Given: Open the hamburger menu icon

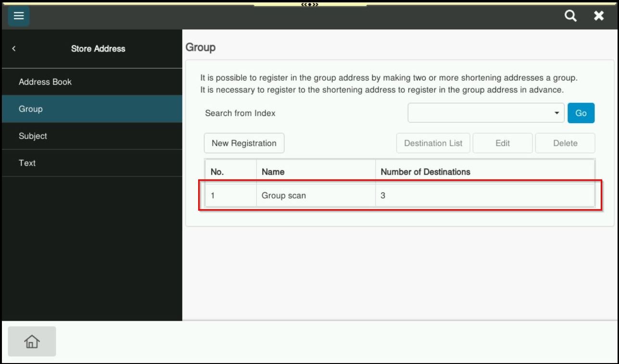Looking at the screenshot, I should 18,16.
